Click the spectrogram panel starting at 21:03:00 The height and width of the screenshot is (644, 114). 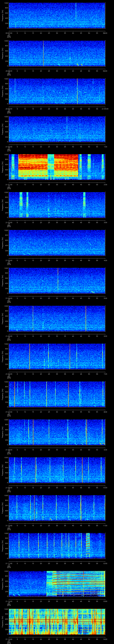[57, 243]
